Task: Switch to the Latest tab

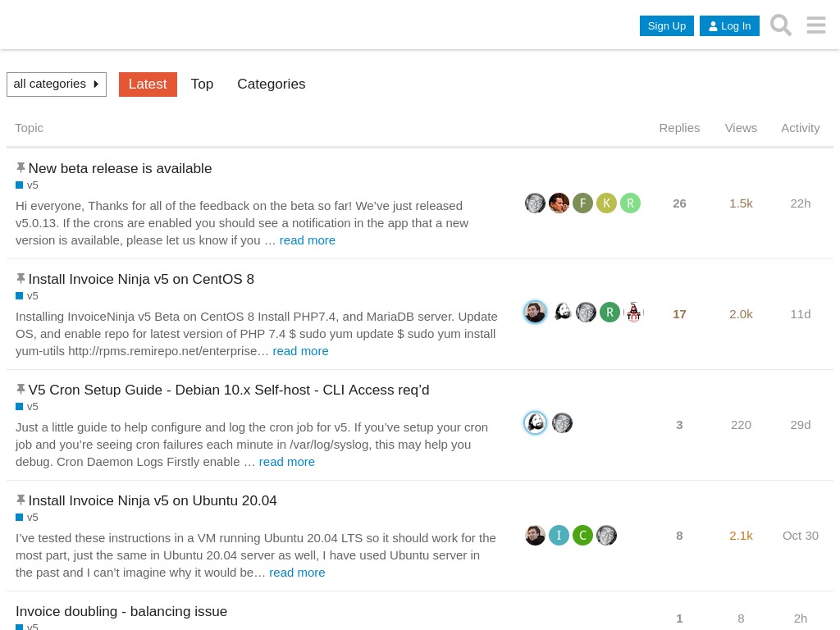Action: pyautogui.click(x=148, y=84)
